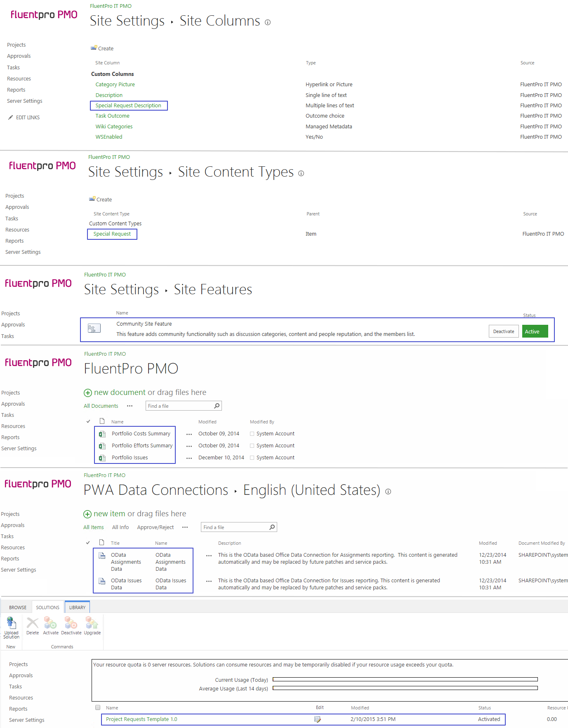This screenshot has width=568, height=728.
Task: Toggle select-all checkmark in PWA Data Connections list
Action: pos(88,543)
